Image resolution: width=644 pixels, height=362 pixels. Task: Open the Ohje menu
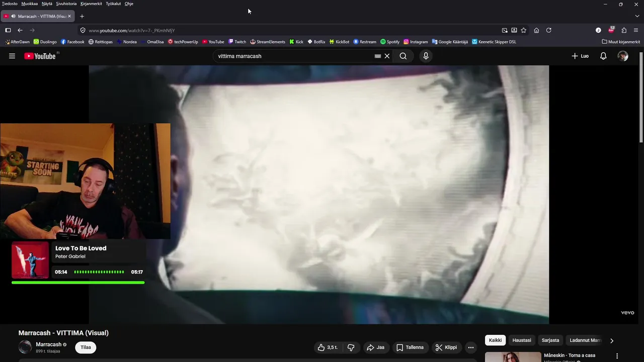[129, 4]
